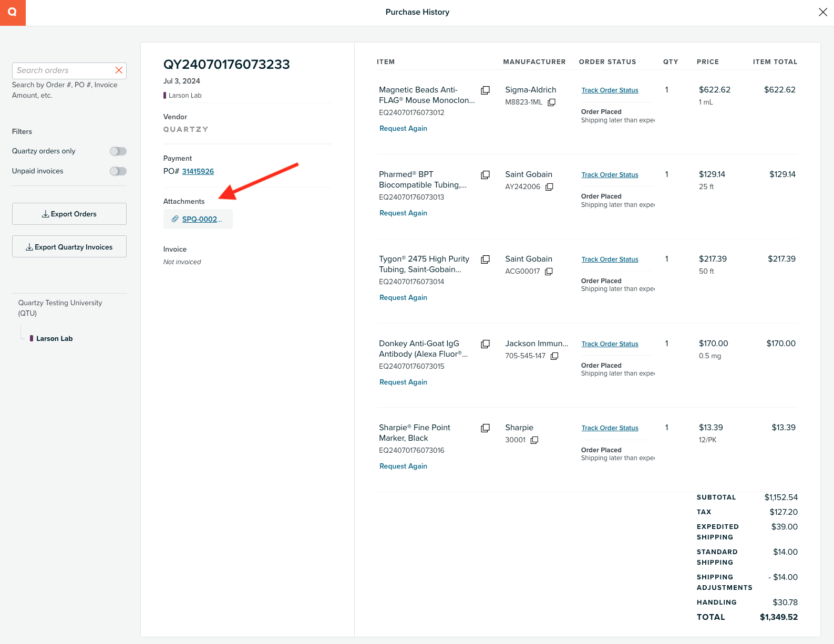Copy Sharpie Fine Point Marker name

pyautogui.click(x=486, y=428)
